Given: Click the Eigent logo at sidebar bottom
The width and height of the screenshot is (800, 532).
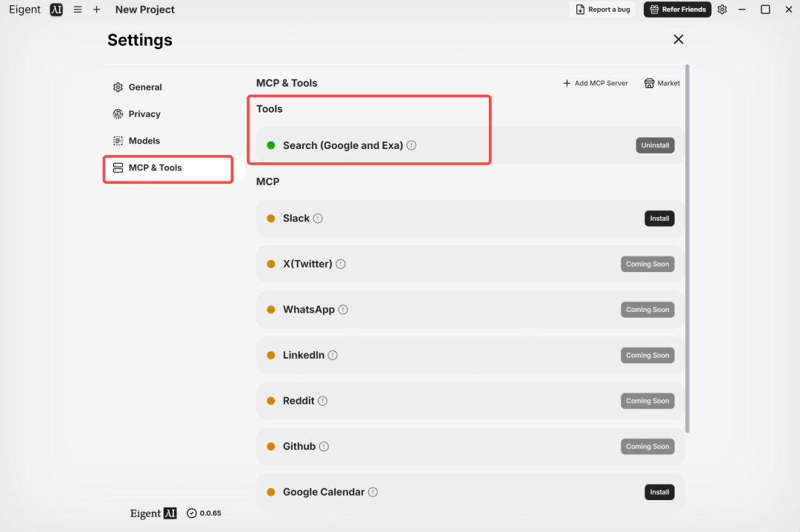Looking at the screenshot, I should pyautogui.click(x=153, y=513).
